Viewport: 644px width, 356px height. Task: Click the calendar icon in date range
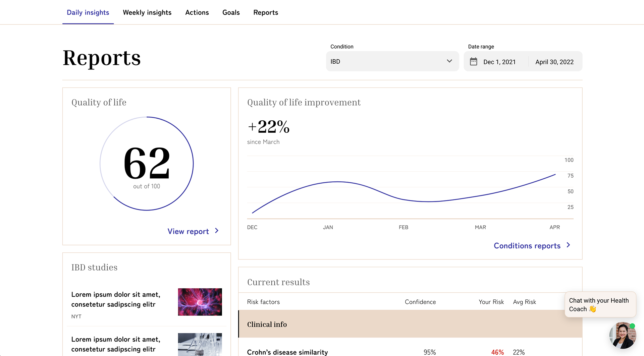473,62
